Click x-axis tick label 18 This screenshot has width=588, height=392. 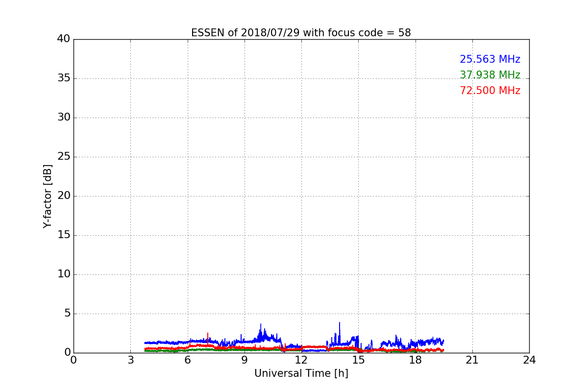pos(416,360)
